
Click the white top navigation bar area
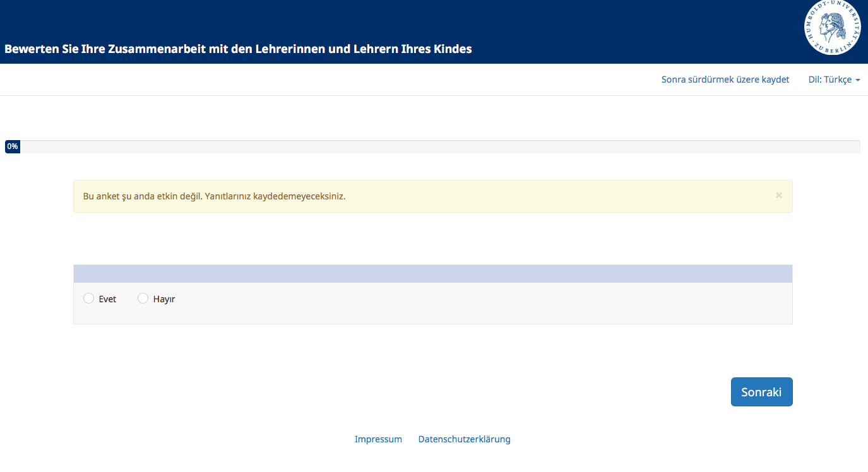click(316, 80)
